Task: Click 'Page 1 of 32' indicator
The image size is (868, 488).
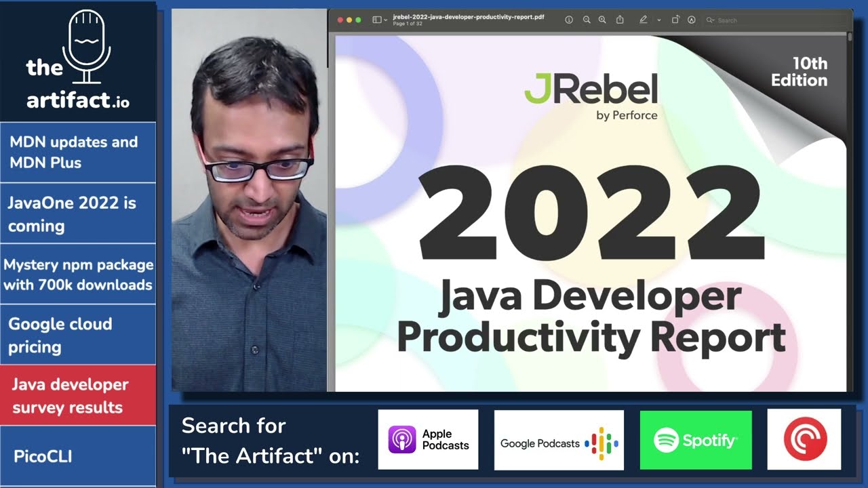Action: tap(408, 24)
